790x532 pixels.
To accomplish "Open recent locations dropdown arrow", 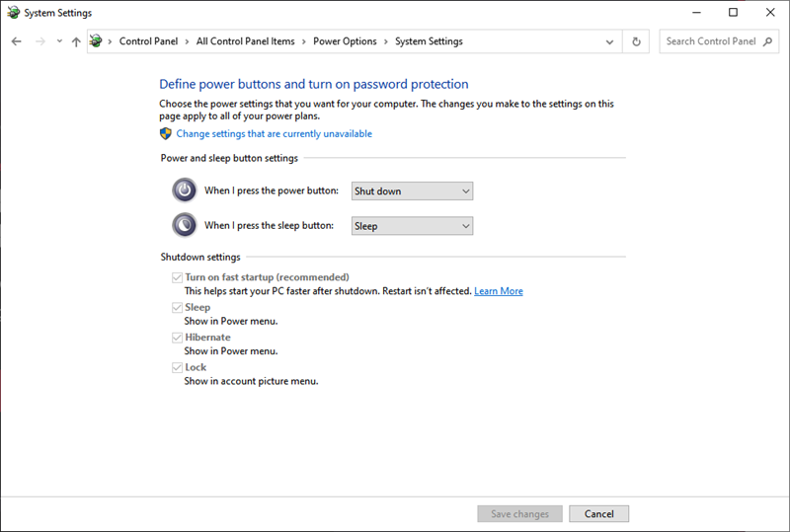I will (x=59, y=41).
